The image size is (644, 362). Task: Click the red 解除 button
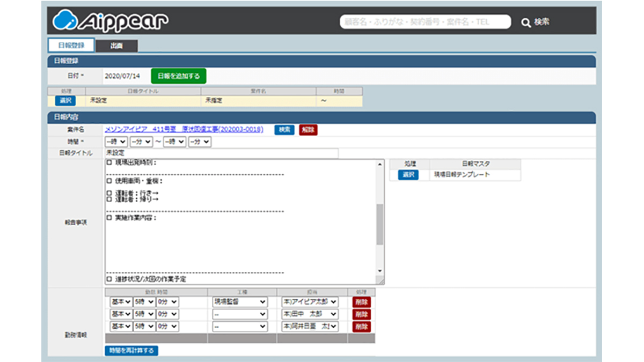308,130
